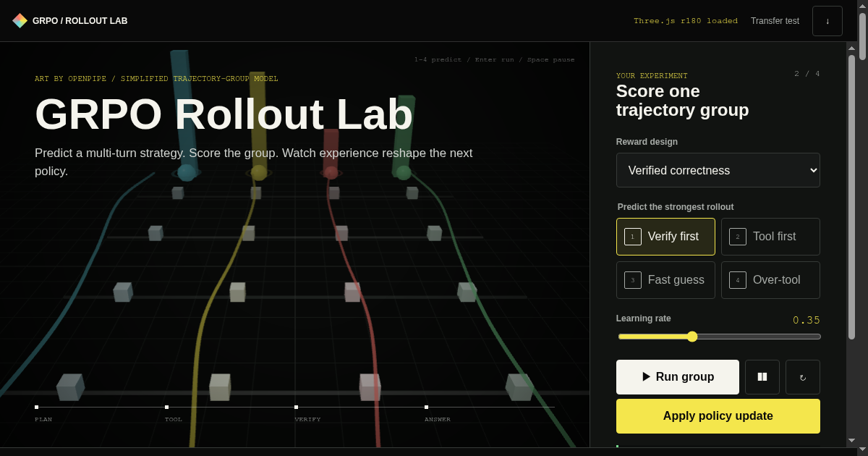Open the Transfer test link
Screen dimensions: 868x456
(x=775, y=21)
